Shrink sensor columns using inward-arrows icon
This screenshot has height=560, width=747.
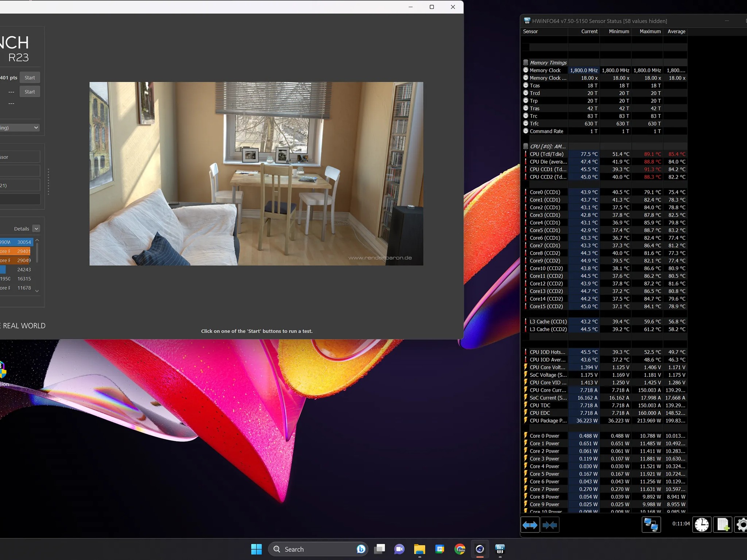[x=550, y=524]
